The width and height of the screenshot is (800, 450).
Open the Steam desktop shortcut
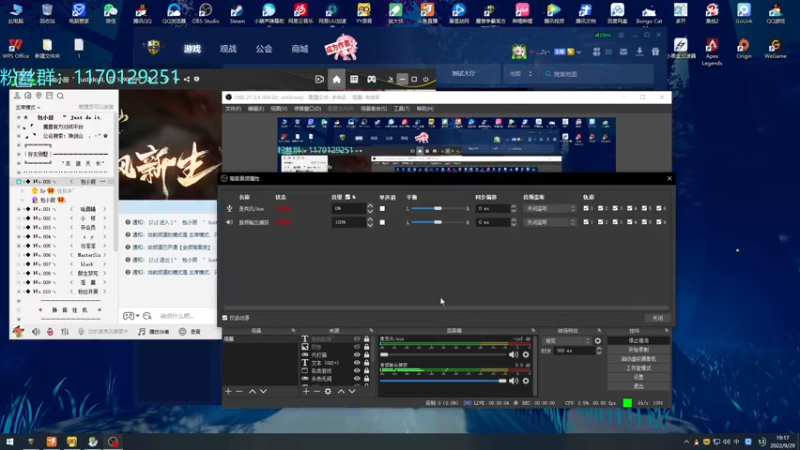pos(237,13)
